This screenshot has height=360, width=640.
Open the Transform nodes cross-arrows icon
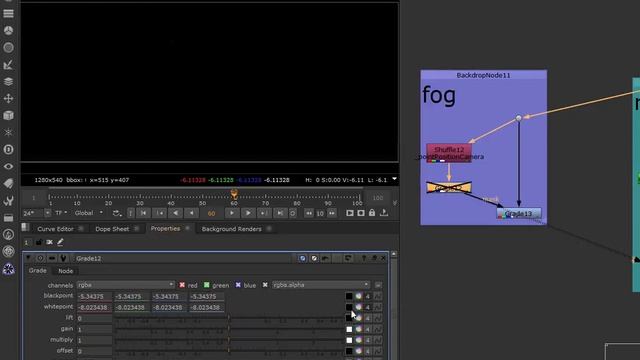click(x=8, y=98)
